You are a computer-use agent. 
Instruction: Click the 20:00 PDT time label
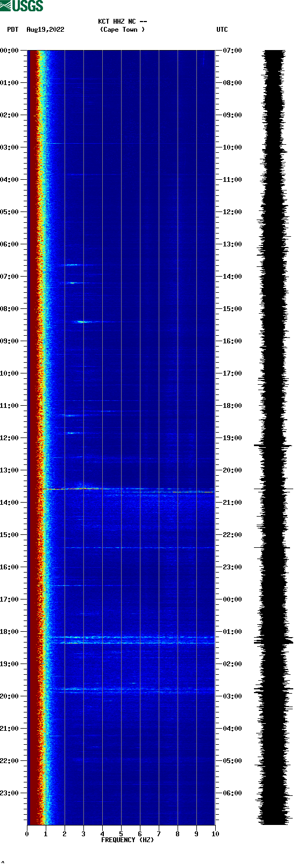(x=10, y=696)
